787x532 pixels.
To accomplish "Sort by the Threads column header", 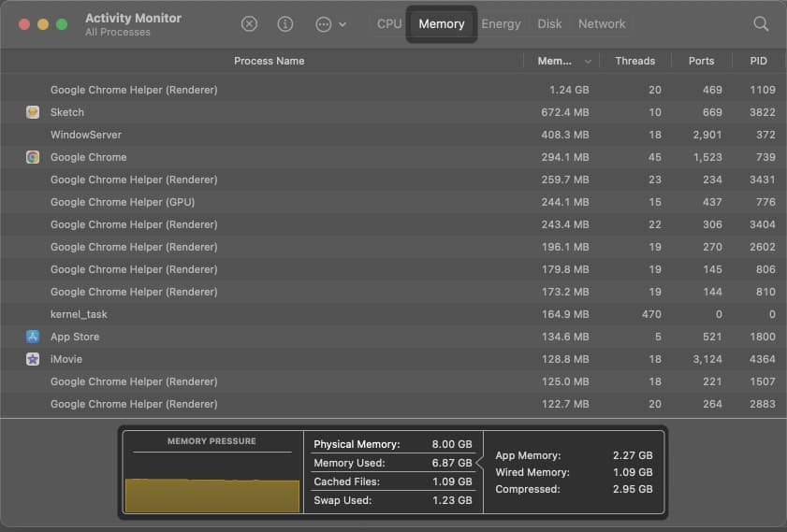I will [634, 61].
